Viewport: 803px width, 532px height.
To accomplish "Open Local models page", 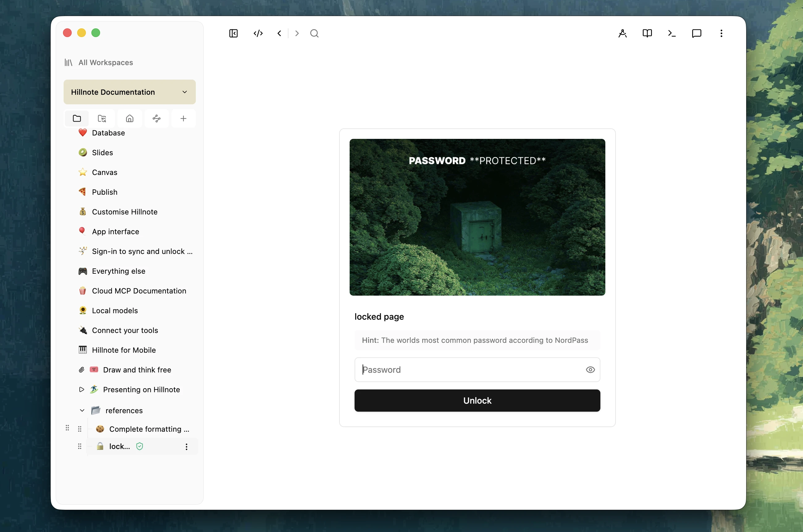I will click(x=115, y=310).
